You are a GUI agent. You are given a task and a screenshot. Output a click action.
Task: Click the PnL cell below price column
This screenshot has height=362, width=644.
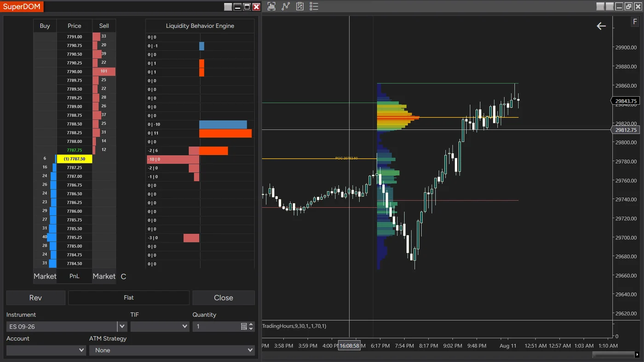pos(75,276)
